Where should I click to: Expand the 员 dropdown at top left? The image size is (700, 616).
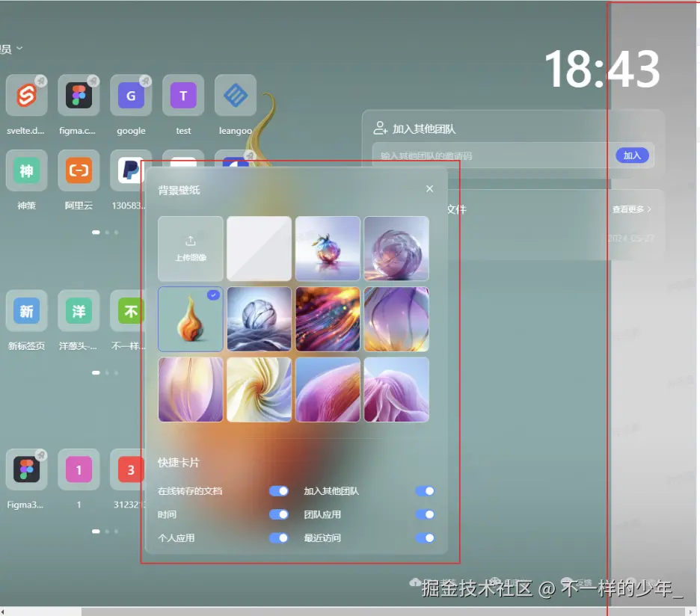pyautogui.click(x=10, y=47)
